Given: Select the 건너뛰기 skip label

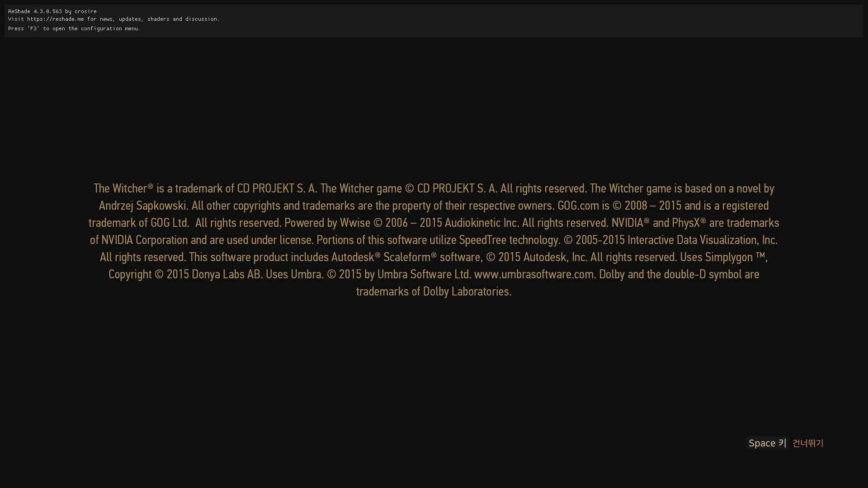Looking at the screenshot, I should click(x=808, y=443).
